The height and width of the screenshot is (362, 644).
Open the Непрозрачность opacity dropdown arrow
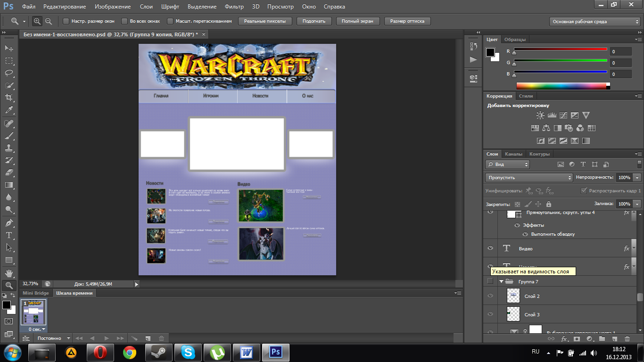pyautogui.click(x=637, y=178)
